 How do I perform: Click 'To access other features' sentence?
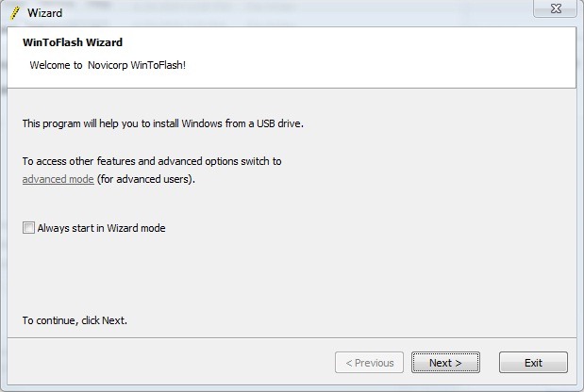152,161
